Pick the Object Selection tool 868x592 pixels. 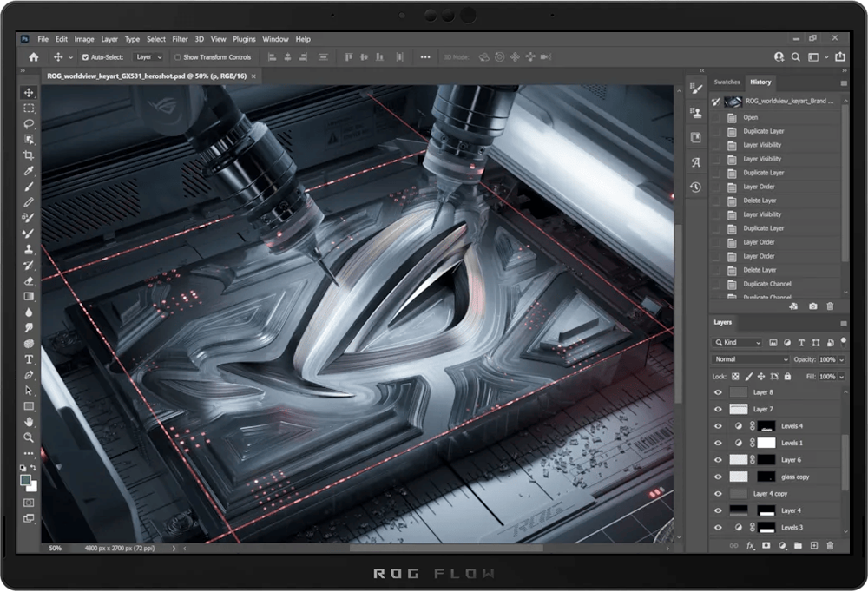coord(29,139)
